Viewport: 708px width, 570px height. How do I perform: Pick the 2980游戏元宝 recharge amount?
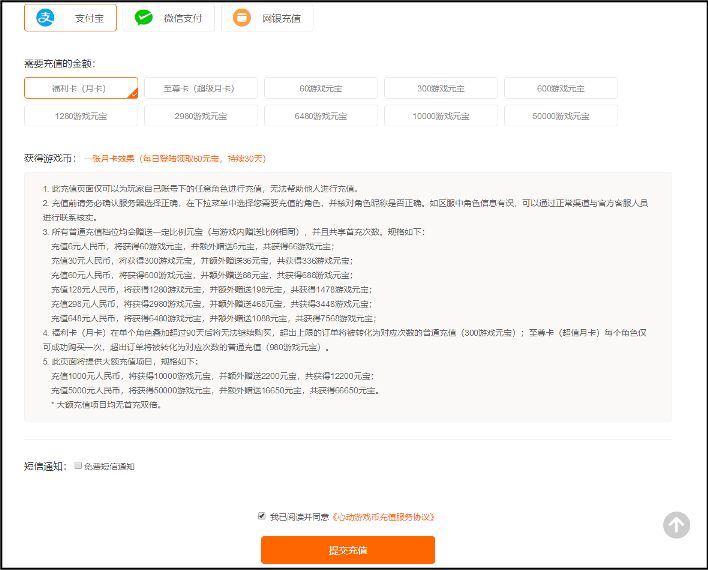coord(201,116)
